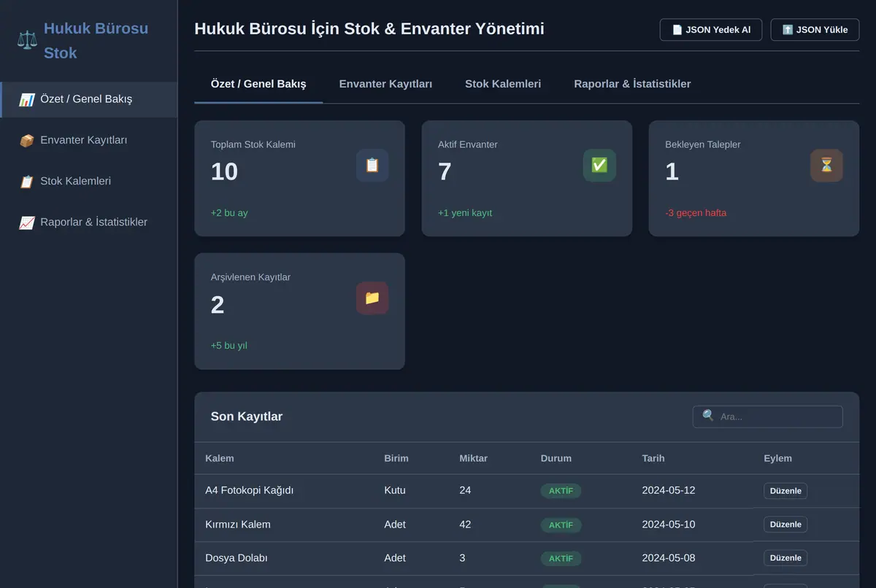Click Düzenle in the Dosya Dolabı row

coord(785,558)
